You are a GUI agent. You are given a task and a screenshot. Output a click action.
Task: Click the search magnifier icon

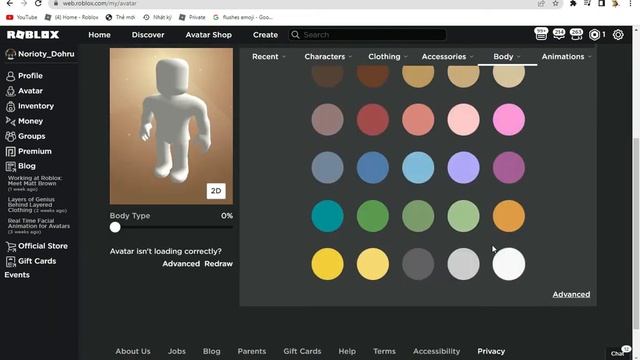[x=295, y=35]
